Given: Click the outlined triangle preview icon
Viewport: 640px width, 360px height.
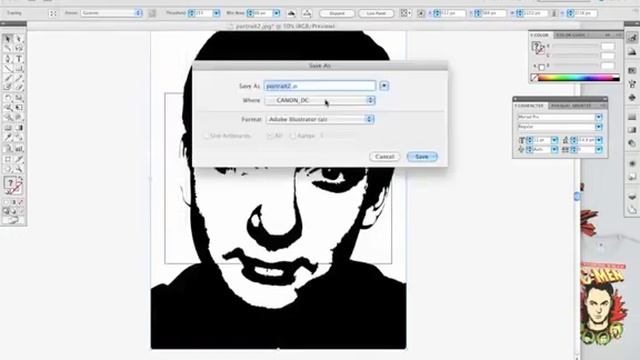Looking at the screenshot, I should click(x=307, y=13).
